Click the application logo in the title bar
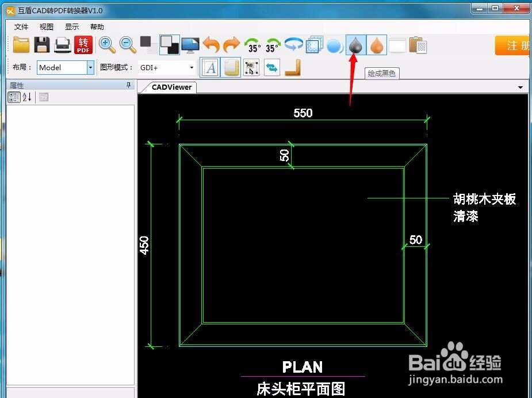The width and height of the screenshot is (532, 398). (x=10, y=11)
